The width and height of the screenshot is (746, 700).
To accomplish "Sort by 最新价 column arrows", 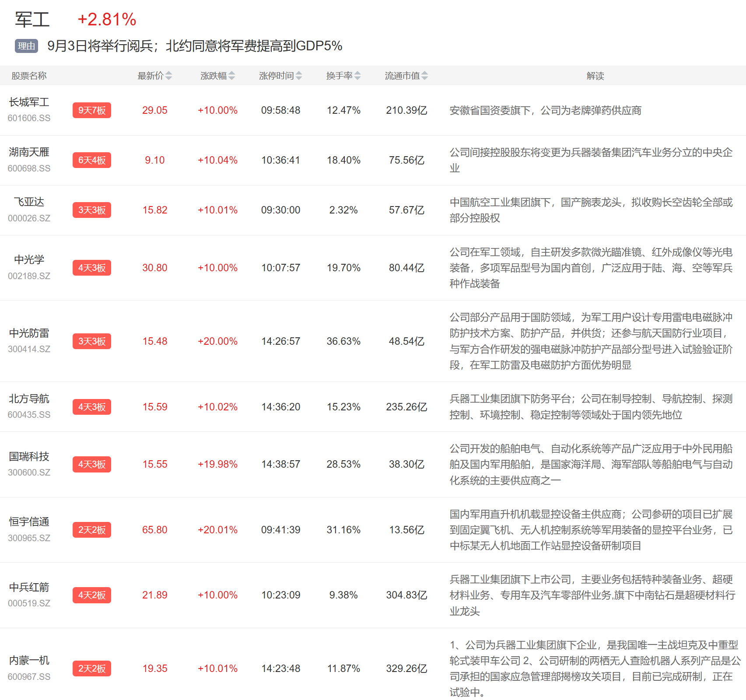I will click(x=168, y=76).
